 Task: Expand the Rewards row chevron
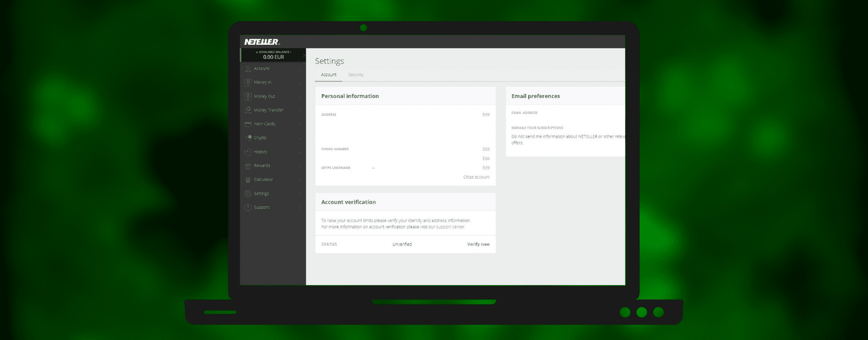[300, 166]
